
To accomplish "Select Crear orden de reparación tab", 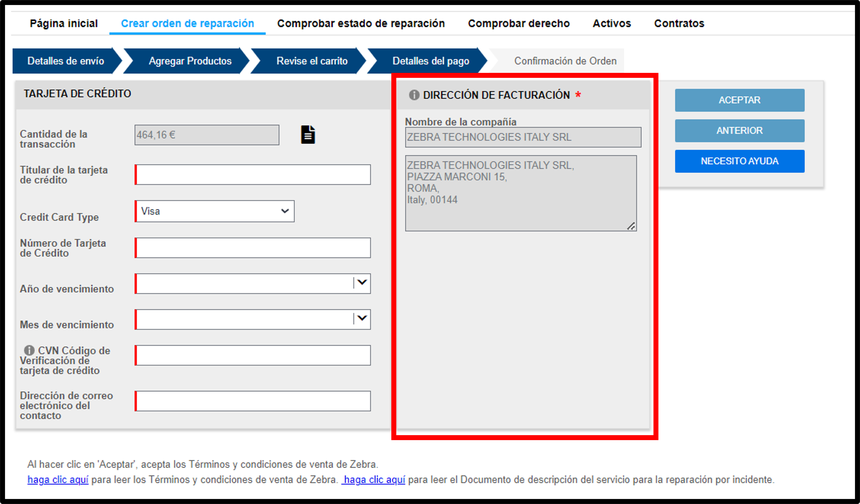I will pyautogui.click(x=187, y=23).
